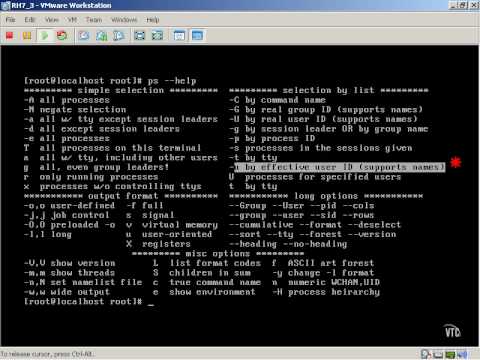Click 'v virtual memory' format option
The height and width of the screenshot is (360, 480).
click(172, 225)
